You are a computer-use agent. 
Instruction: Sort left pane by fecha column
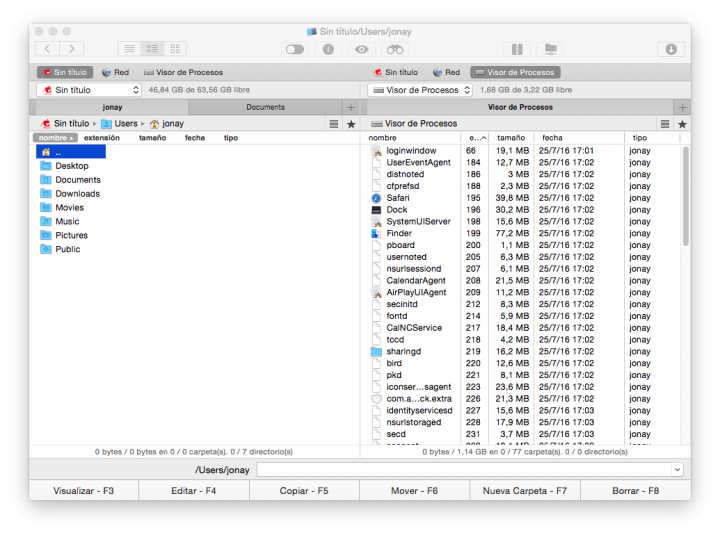click(195, 138)
